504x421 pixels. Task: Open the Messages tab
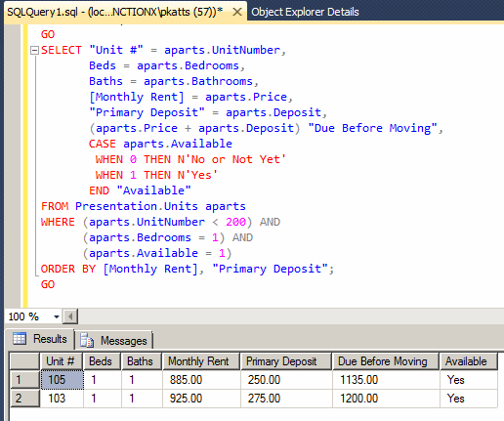point(113,340)
